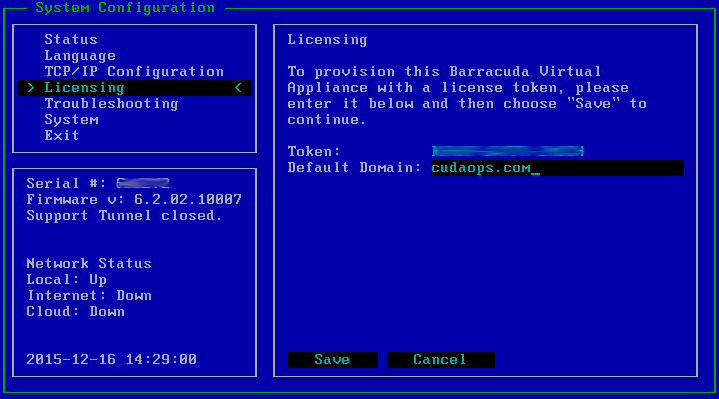Screen dimensions: 719x399
Task: Click the Cancel button
Action: pos(440,360)
